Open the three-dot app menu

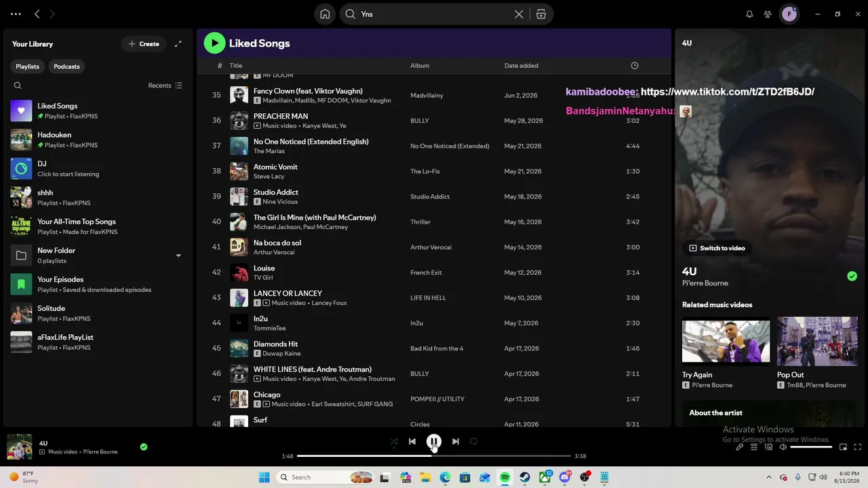[16, 14]
